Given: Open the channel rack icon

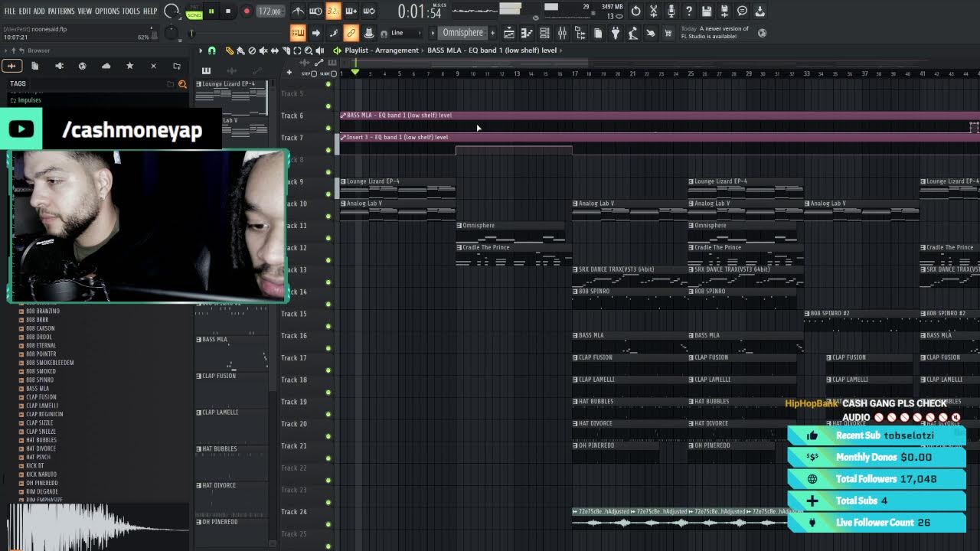Looking at the screenshot, I should [x=544, y=33].
